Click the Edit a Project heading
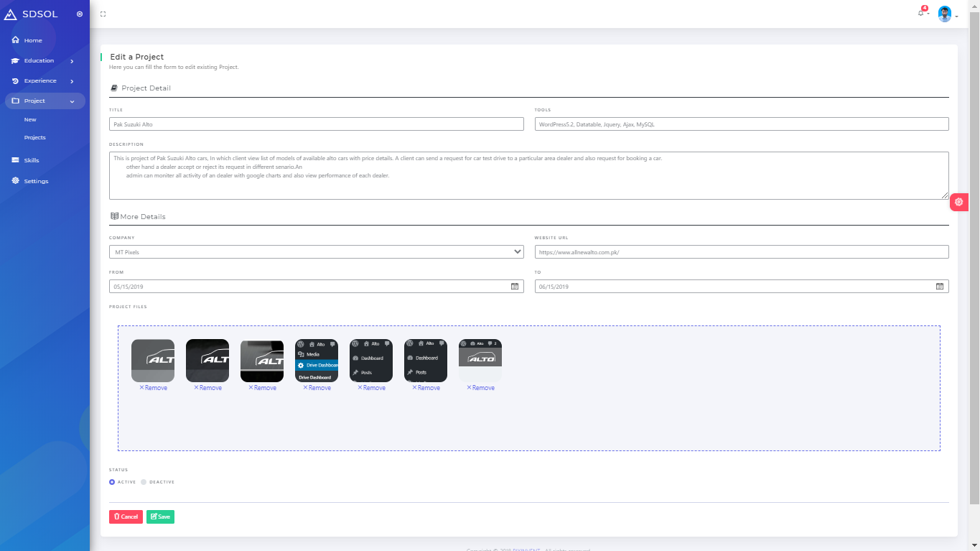 click(137, 57)
